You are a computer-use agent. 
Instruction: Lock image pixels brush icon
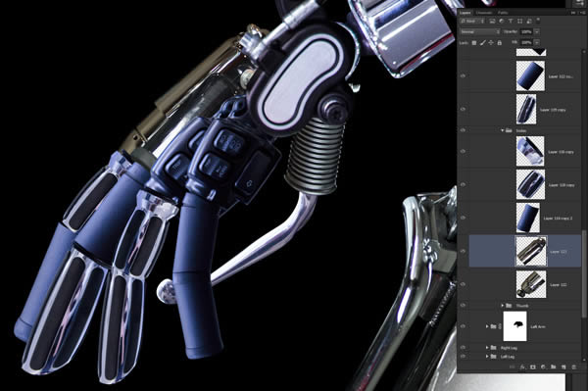pos(482,43)
